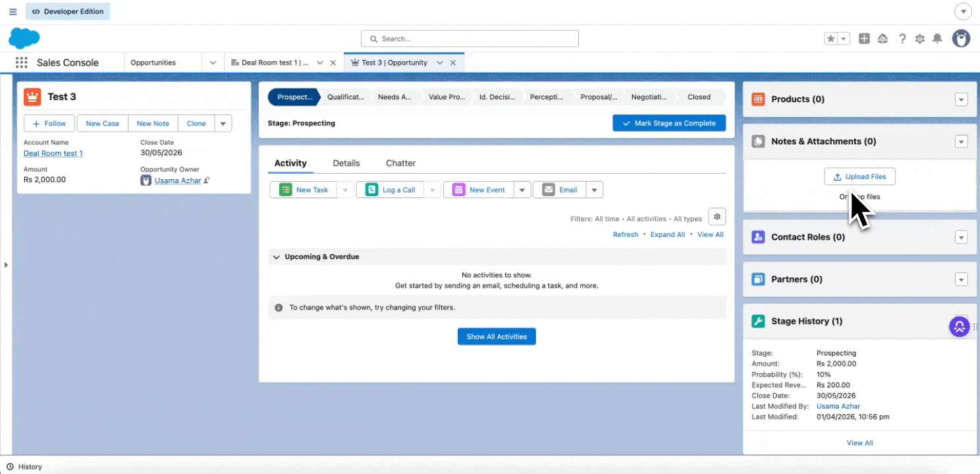Viewport: 980px width, 474px height.
Task: Open the Notifications bell
Action: click(x=938, y=39)
